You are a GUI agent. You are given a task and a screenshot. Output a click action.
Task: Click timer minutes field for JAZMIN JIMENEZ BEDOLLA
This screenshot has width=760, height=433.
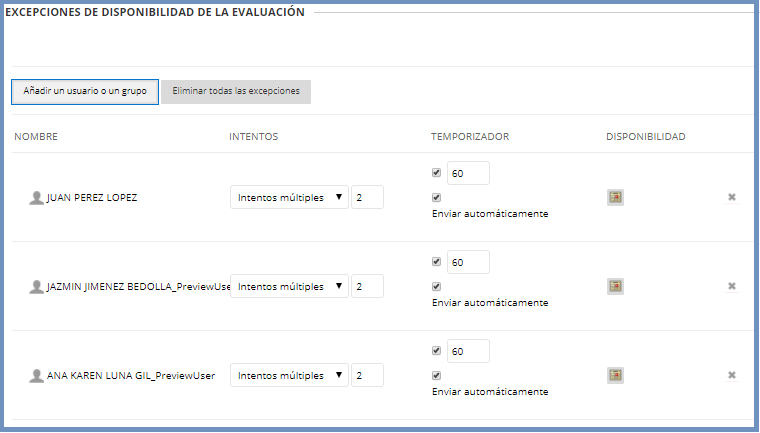tap(468, 262)
